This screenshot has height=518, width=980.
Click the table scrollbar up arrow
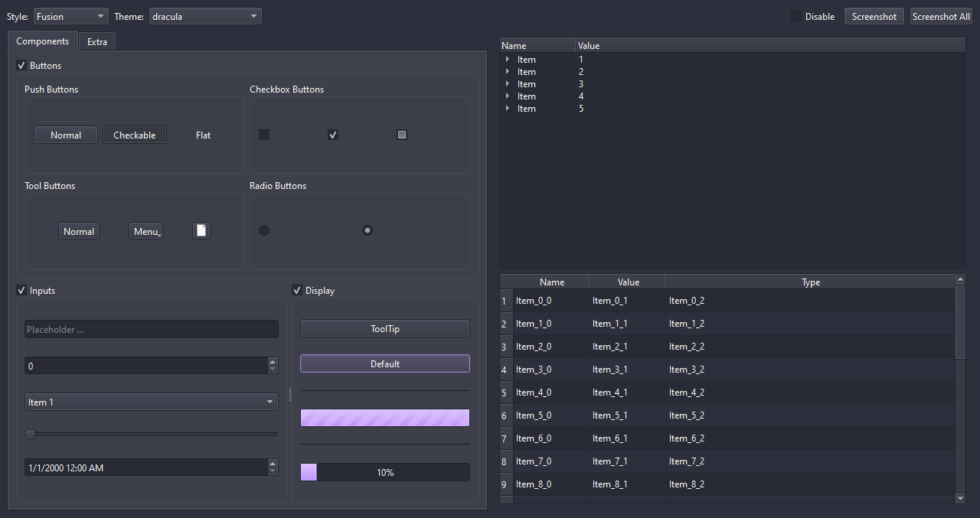pyautogui.click(x=961, y=280)
